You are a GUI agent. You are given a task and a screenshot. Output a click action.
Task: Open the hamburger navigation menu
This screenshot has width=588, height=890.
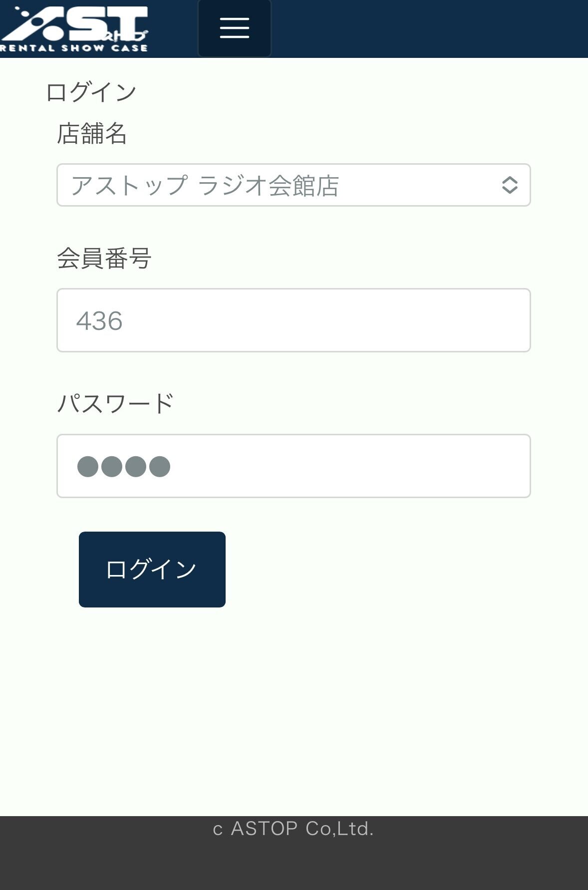234,28
